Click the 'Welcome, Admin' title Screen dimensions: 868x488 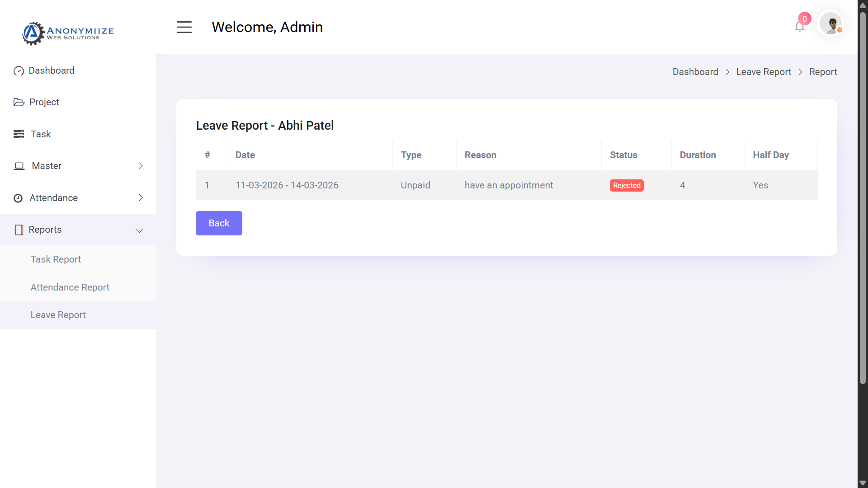pos(267,27)
